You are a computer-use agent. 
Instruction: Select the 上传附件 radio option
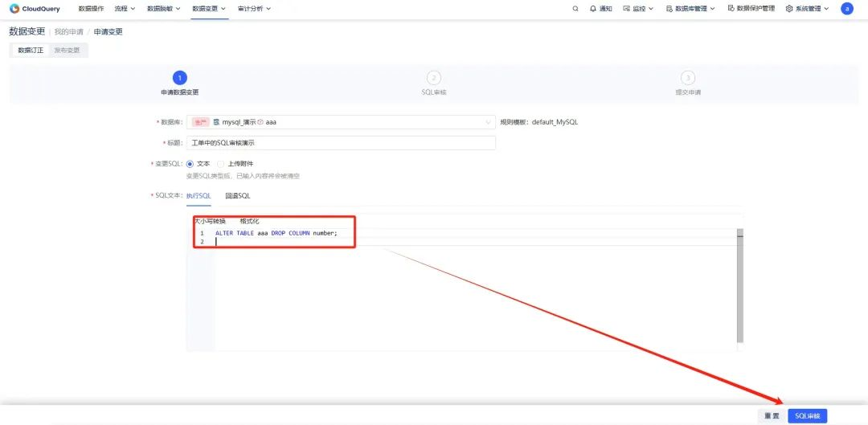coord(220,164)
